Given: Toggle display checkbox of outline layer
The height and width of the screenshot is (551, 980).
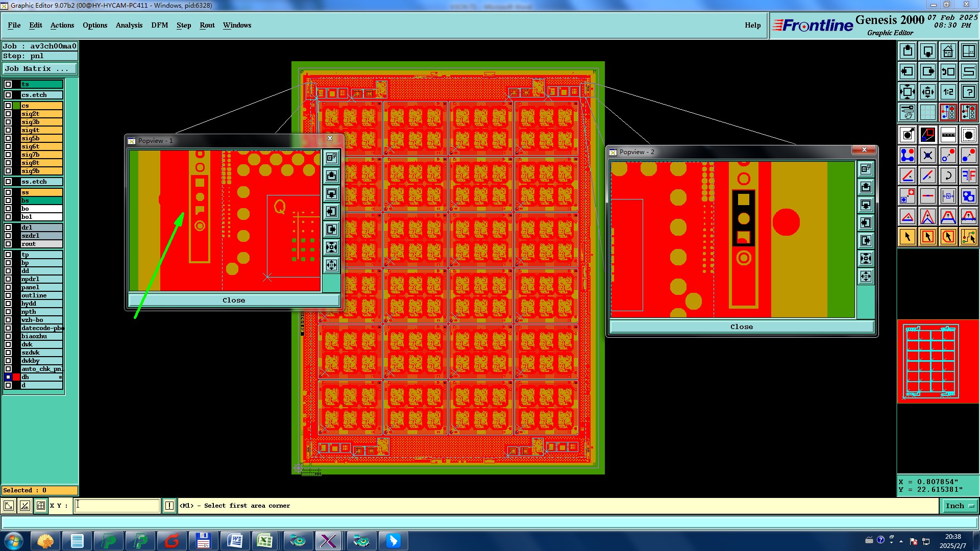Looking at the screenshot, I should 8,295.
